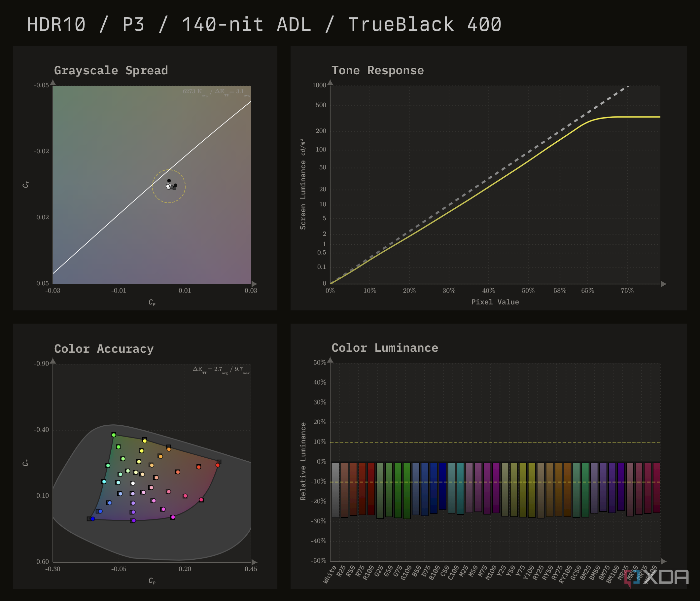Click the -50% tick on Relative Luminance axis

coord(319,561)
